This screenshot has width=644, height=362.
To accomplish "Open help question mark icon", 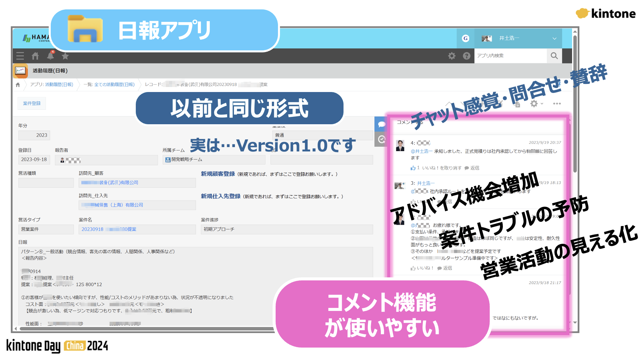I will tap(467, 56).
